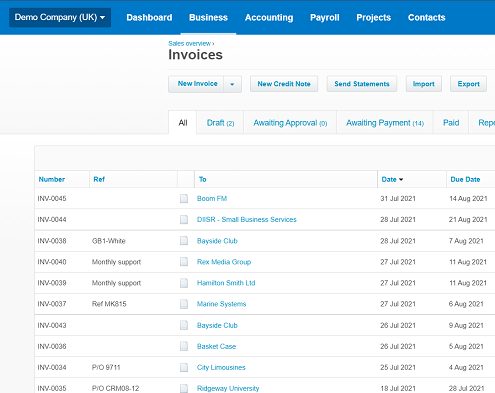Click the file icon in the INV-0043 row
Viewport: 495px width, 393px height.
pos(184,325)
